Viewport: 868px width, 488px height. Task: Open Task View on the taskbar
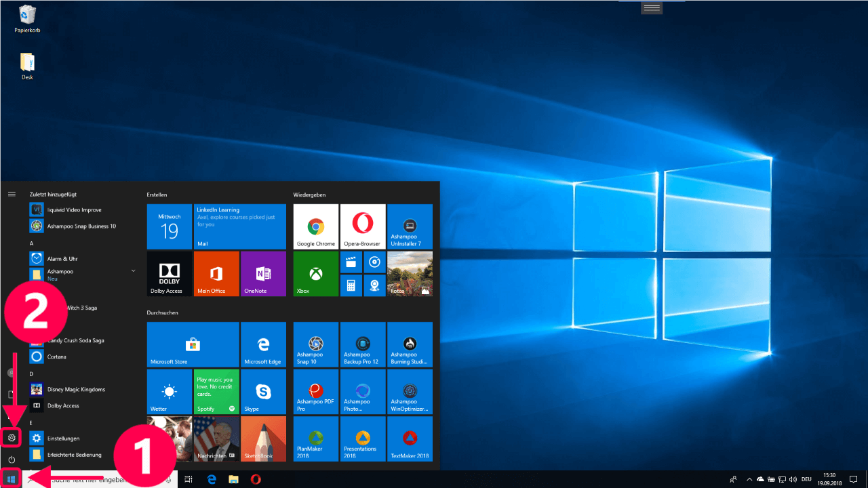189,479
